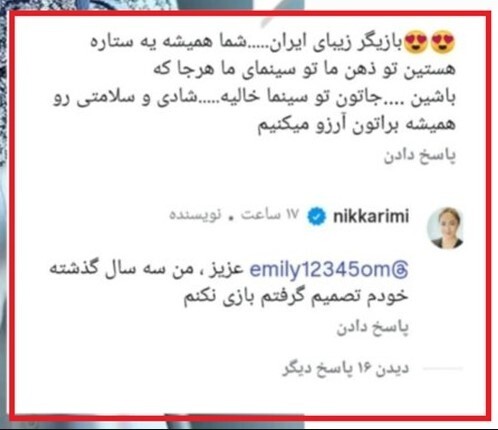Expand دیدن ۱۶ پاسخ دیگر replies

(345, 369)
